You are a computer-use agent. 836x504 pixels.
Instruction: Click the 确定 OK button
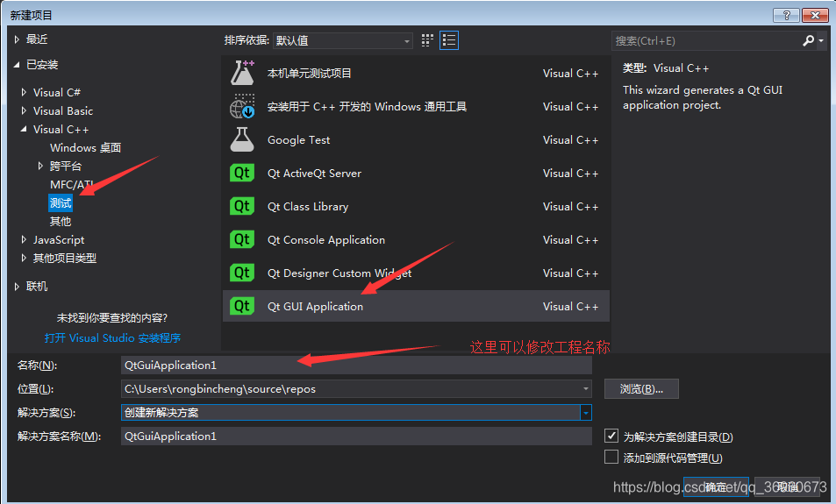click(716, 487)
